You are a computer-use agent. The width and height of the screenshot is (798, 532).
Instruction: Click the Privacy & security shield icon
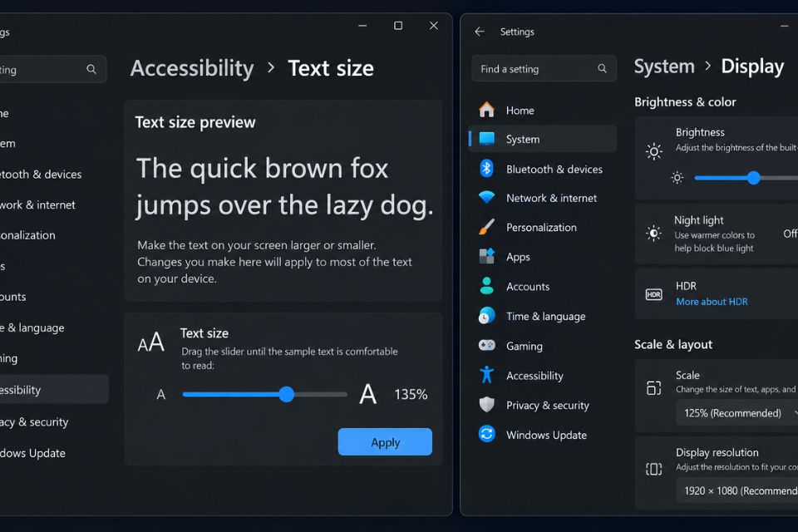point(486,404)
